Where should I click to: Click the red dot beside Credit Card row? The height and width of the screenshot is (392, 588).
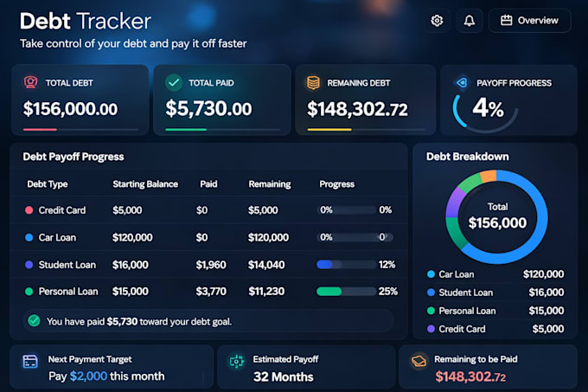(29, 210)
